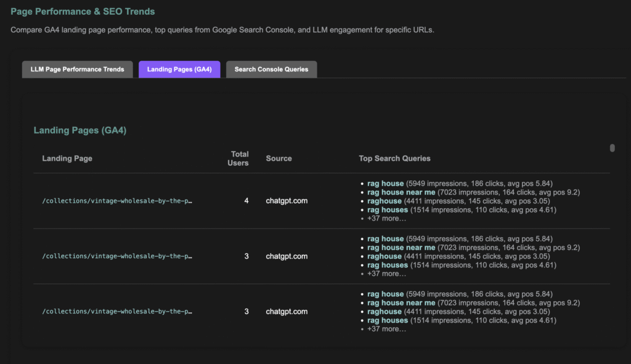Expand '+37 more…' queries in the second row
The width and height of the screenshot is (631, 364).
[x=386, y=274]
